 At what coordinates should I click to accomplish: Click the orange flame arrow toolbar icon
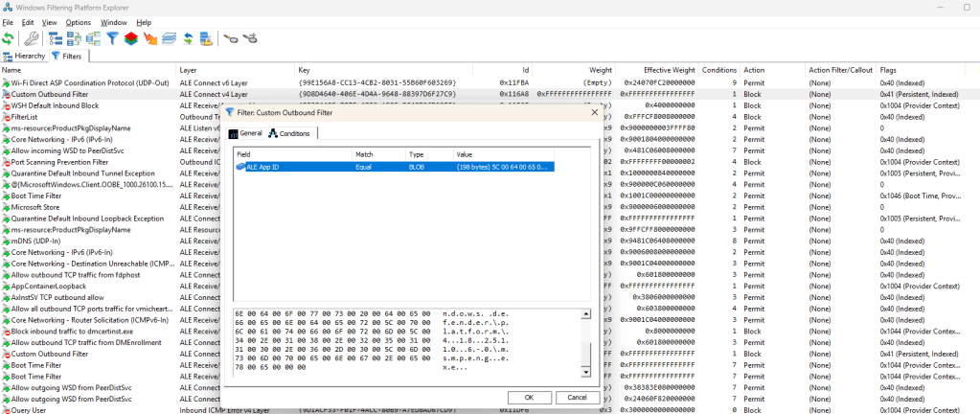coord(149,39)
